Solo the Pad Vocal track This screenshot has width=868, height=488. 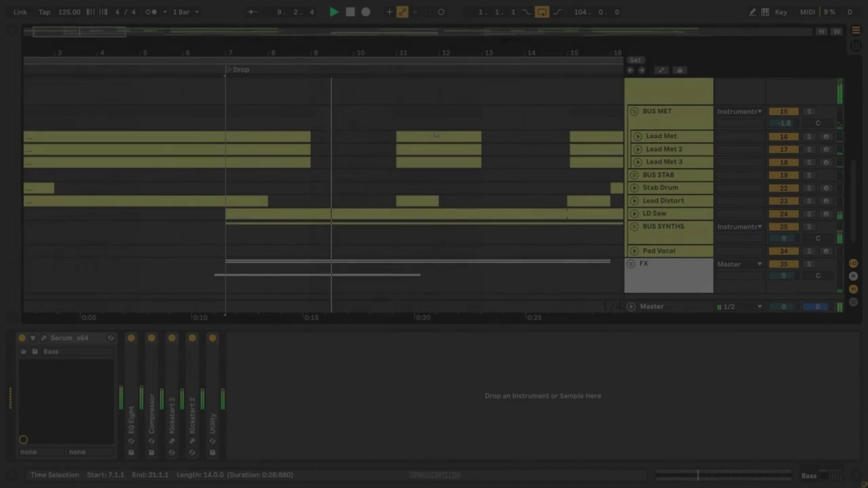click(x=809, y=251)
